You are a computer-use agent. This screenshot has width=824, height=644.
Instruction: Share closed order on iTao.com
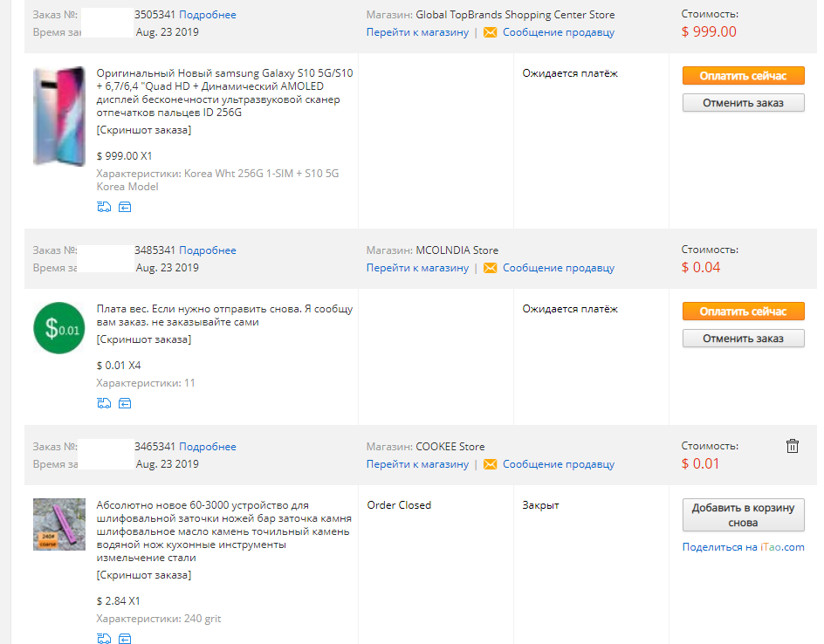click(743, 547)
